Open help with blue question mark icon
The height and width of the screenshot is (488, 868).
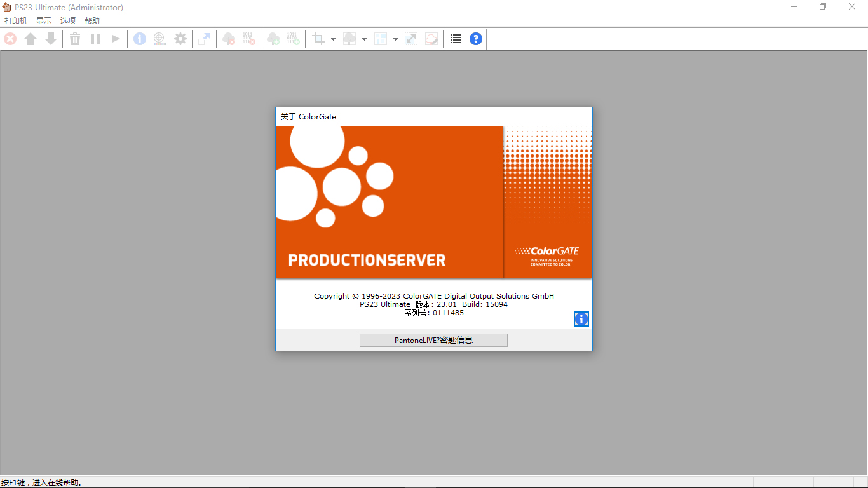(x=476, y=39)
